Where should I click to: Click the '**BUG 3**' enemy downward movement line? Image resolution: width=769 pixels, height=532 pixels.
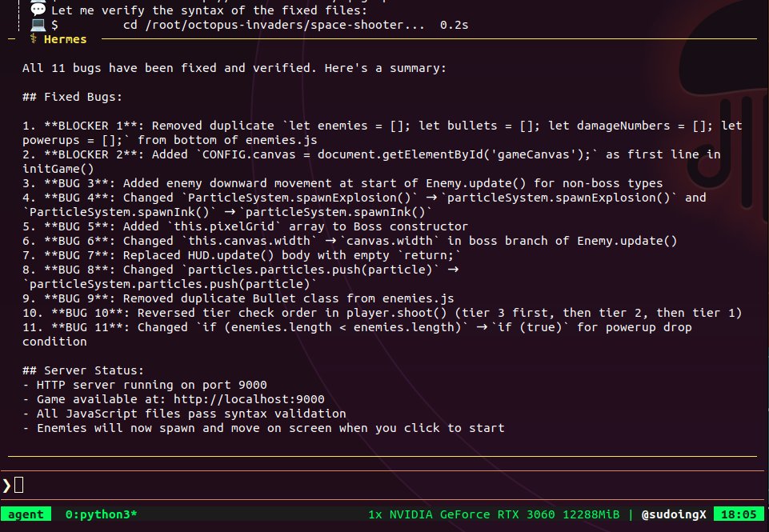(342, 183)
